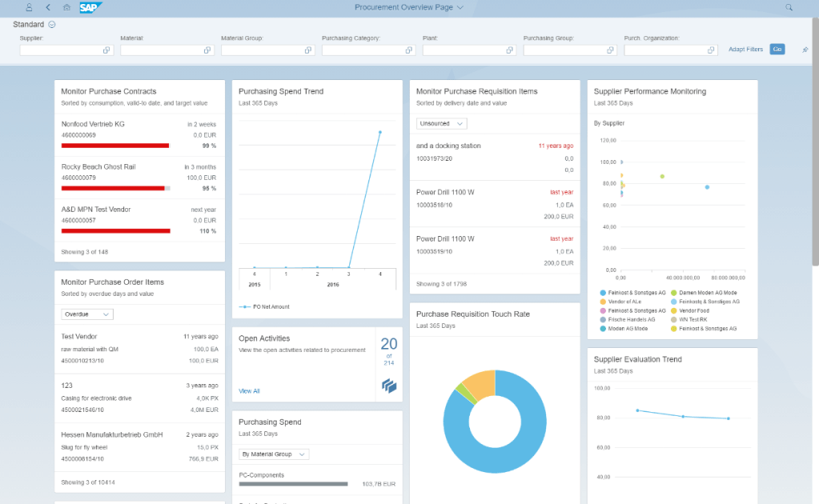Expand the Unsourced dropdown
Viewport: 819px width, 504px height.
click(441, 124)
